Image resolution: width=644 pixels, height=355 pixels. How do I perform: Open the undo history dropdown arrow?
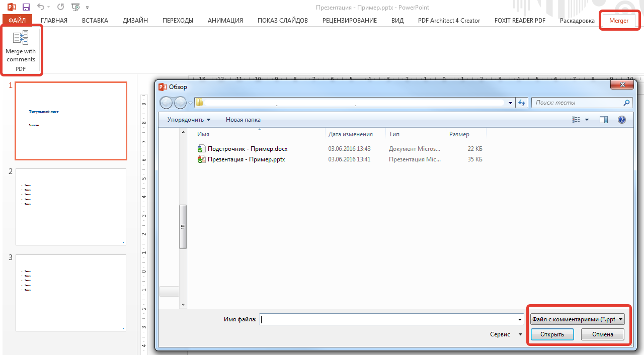point(49,7)
